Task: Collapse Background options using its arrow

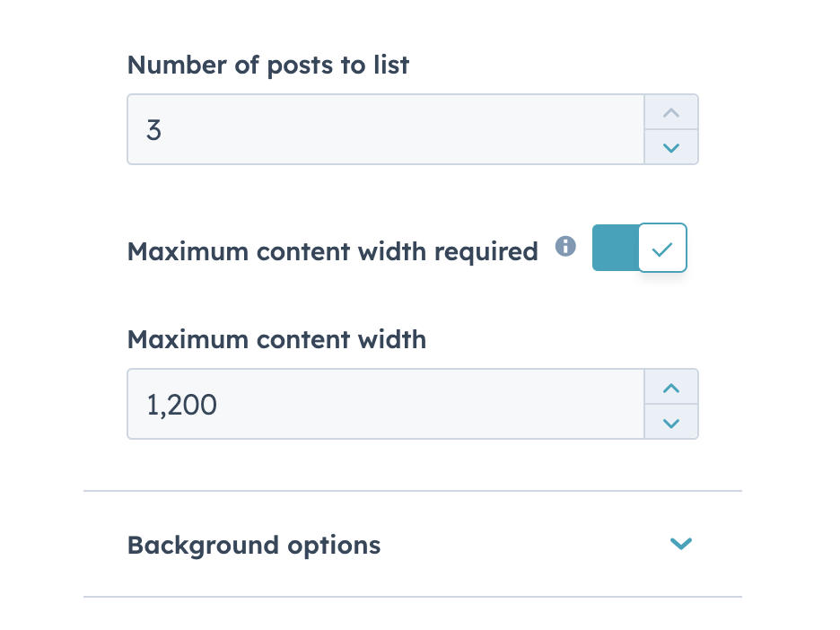Action: (x=680, y=544)
